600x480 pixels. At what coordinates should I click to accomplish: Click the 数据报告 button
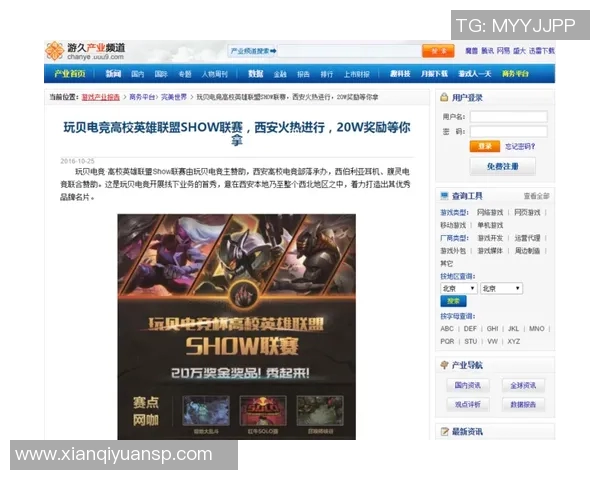(523, 405)
